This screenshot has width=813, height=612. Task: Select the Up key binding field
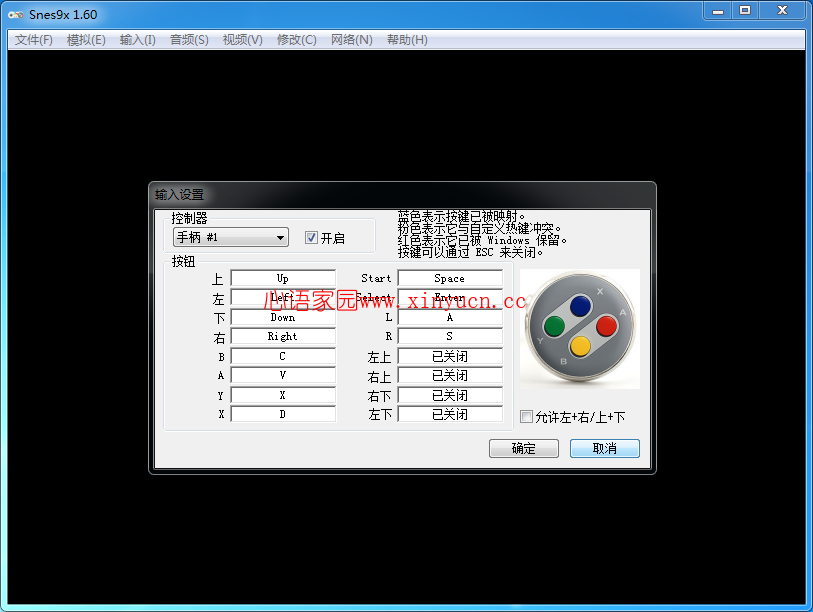(283, 278)
